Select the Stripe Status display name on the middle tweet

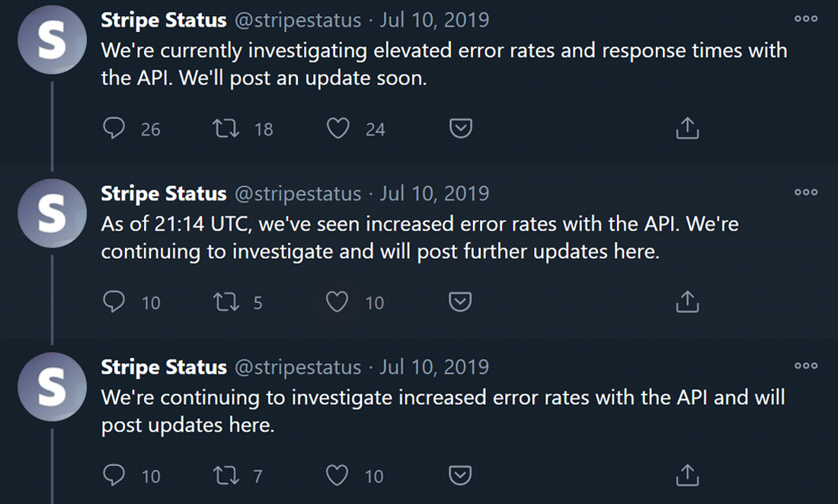(163, 193)
